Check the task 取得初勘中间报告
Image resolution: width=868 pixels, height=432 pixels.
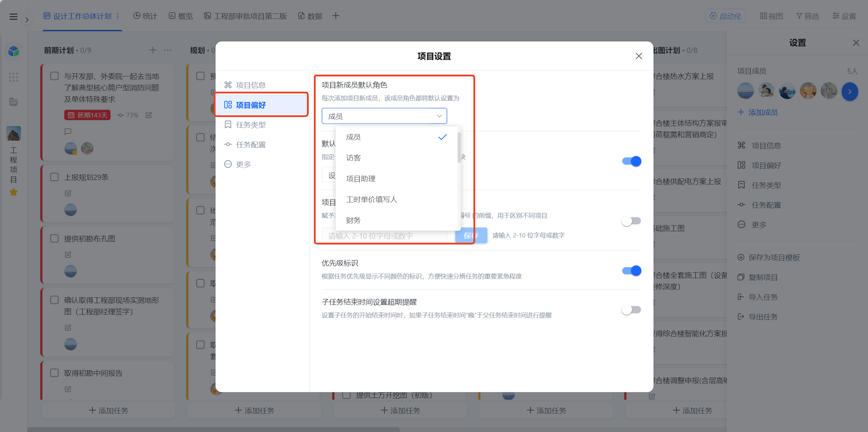[55, 373]
